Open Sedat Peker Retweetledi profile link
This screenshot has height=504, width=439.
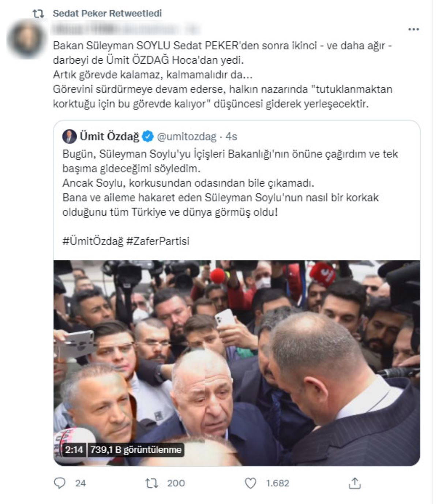[107, 14]
